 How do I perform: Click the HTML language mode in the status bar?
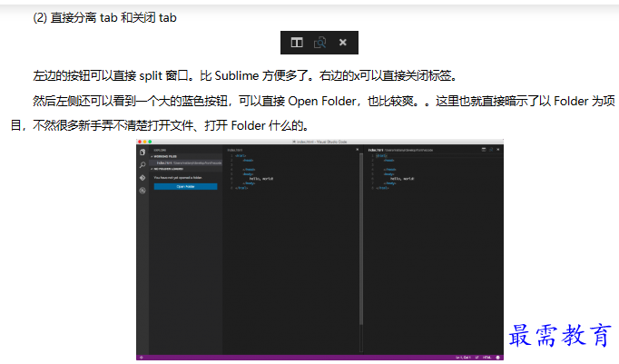[x=486, y=358]
